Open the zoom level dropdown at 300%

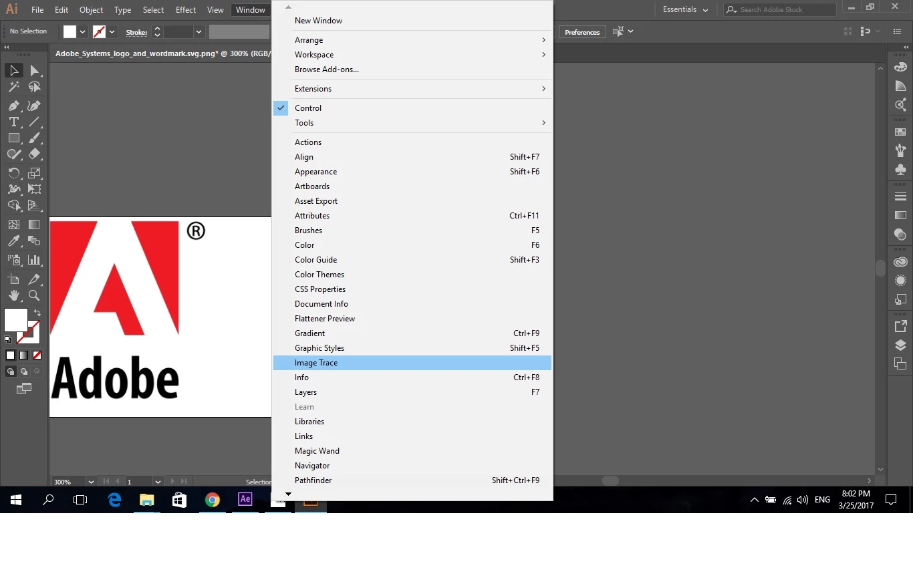coord(91,481)
